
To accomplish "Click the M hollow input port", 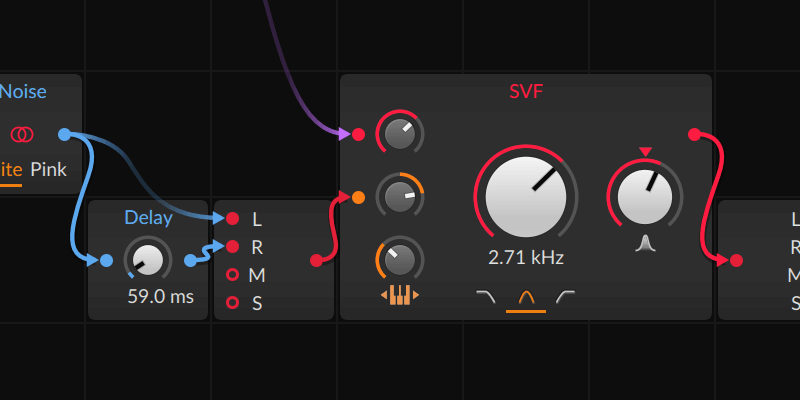I will click(x=232, y=275).
